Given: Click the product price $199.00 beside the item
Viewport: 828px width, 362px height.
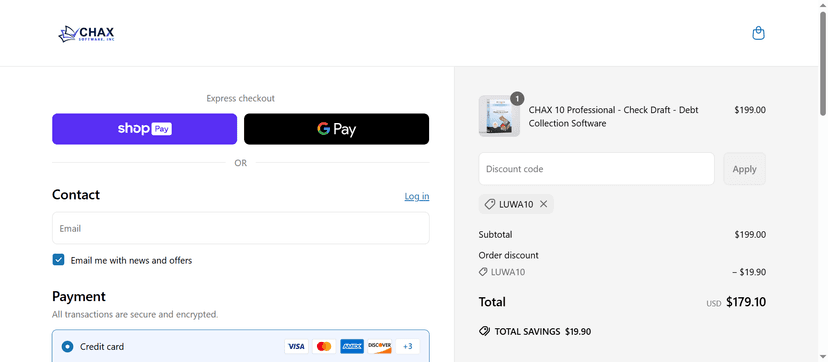Looking at the screenshot, I should [x=750, y=110].
